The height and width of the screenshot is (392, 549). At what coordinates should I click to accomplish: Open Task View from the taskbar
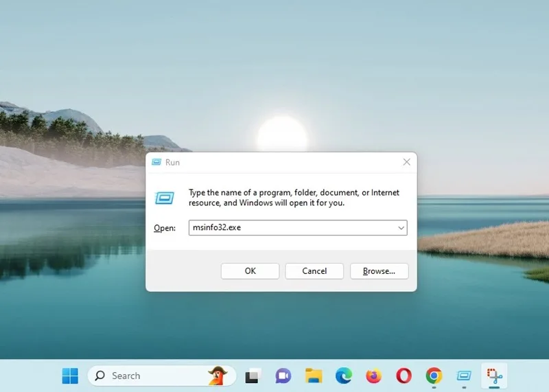[x=253, y=376]
